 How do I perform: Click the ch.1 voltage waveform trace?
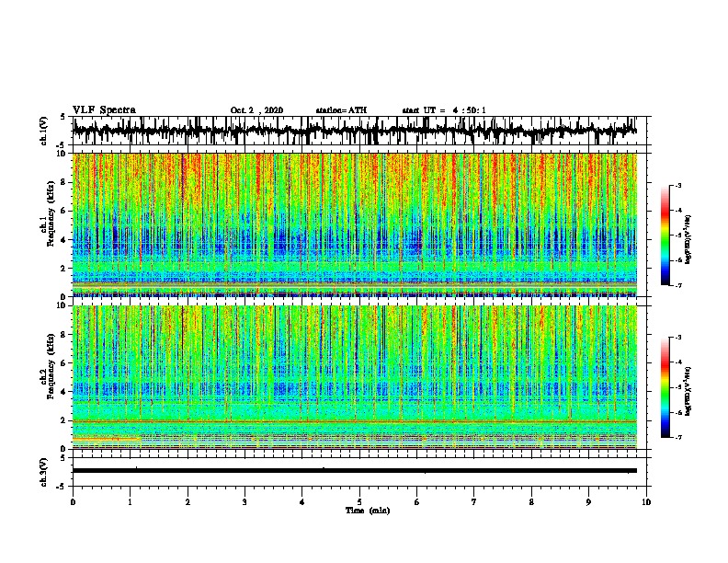[x=354, y=131]
